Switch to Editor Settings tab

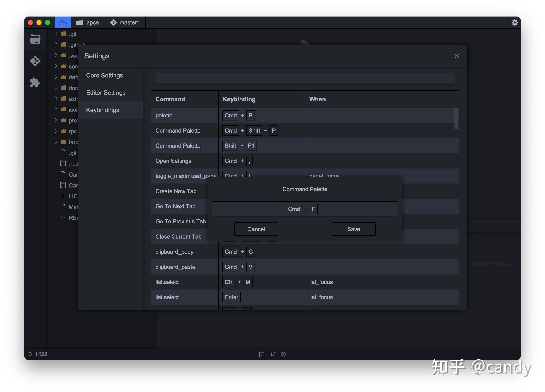coord(106,93)
